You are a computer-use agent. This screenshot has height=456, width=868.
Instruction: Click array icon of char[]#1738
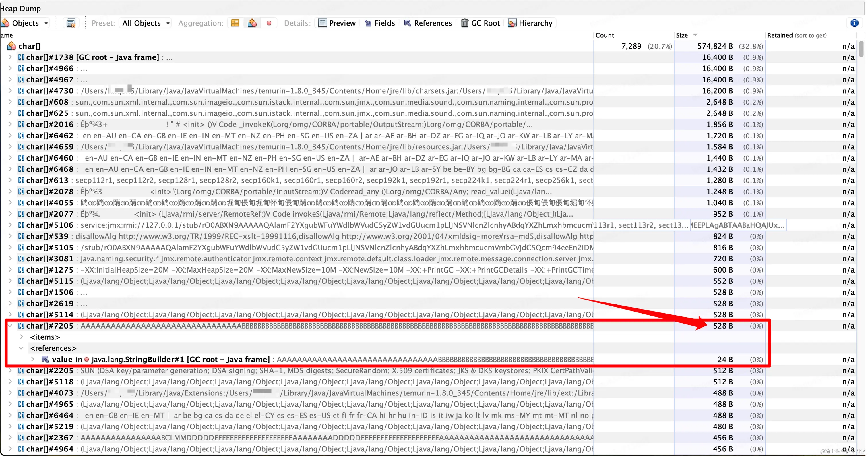coord(21,57)
